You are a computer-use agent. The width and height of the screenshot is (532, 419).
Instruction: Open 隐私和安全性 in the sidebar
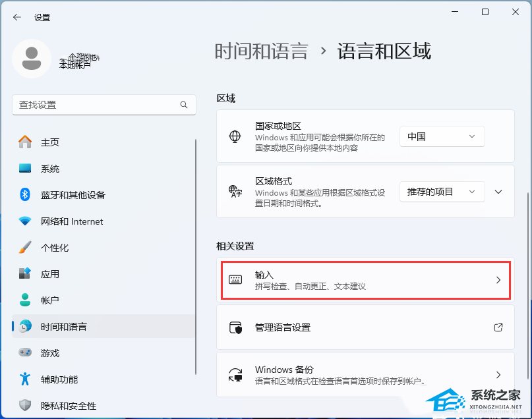(103, 406)
